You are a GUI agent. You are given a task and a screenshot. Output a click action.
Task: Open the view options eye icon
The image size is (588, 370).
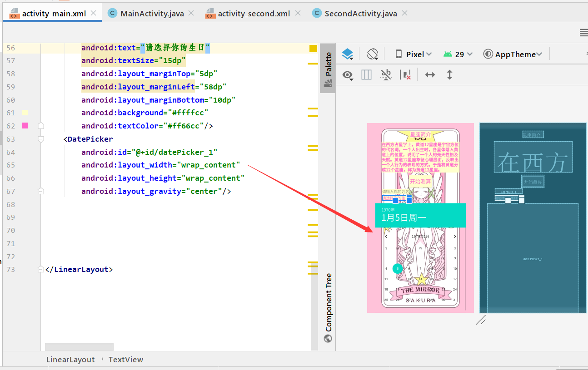coord(348,75)
